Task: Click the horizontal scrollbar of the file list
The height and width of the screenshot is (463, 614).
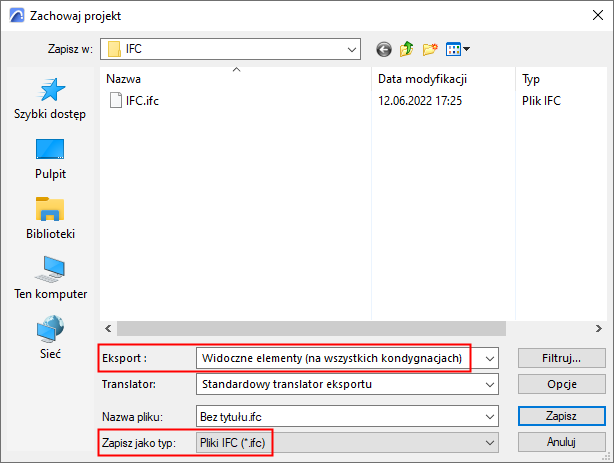Action: [311, 329]
